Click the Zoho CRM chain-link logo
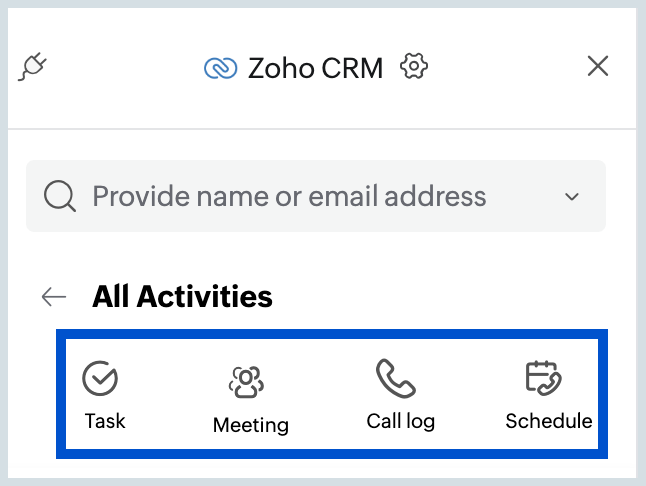The height and width of the screenshot is (486, 646). (x=220, y=68)
